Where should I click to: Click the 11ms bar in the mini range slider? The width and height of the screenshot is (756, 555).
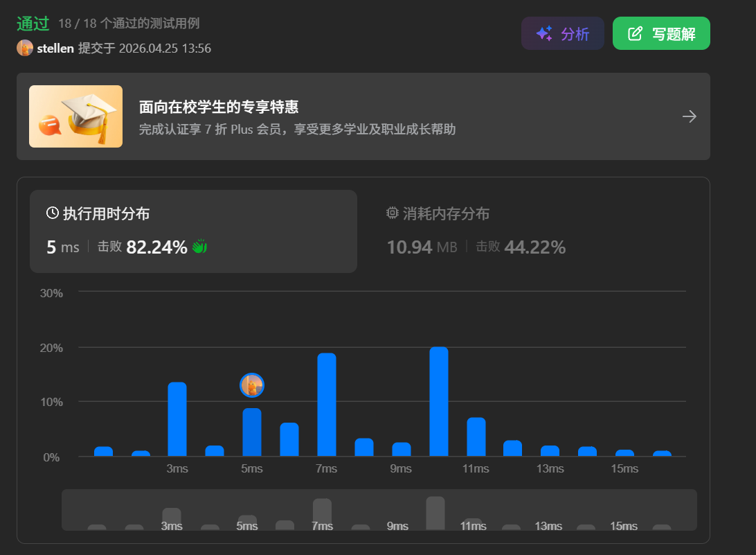[473, 524]
